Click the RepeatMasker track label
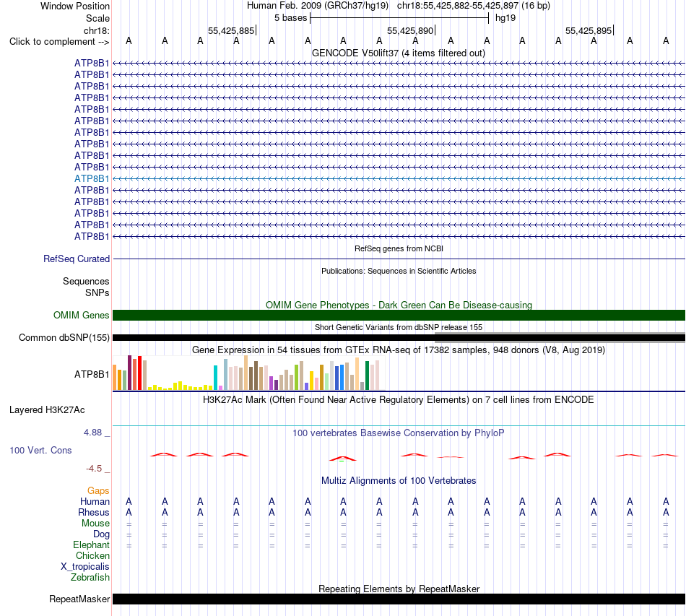Screen dimensions: 686x616 point(79,599)
